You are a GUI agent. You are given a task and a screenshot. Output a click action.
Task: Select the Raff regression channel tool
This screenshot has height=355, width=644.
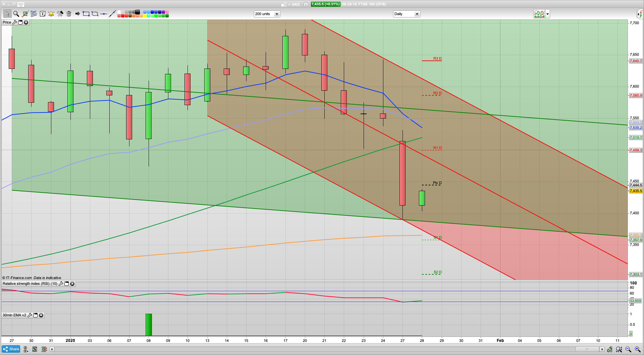34,14
